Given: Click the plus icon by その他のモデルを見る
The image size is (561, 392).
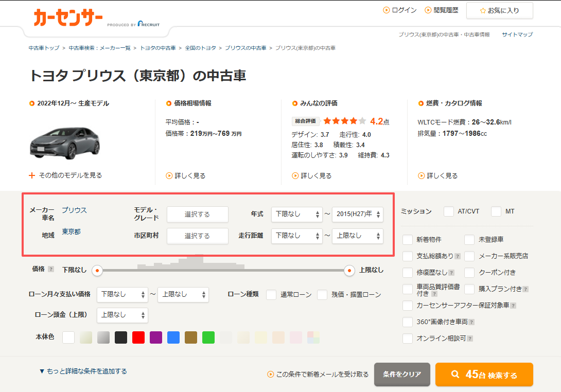Looking at the screenshot, I should tap(32, 175).
